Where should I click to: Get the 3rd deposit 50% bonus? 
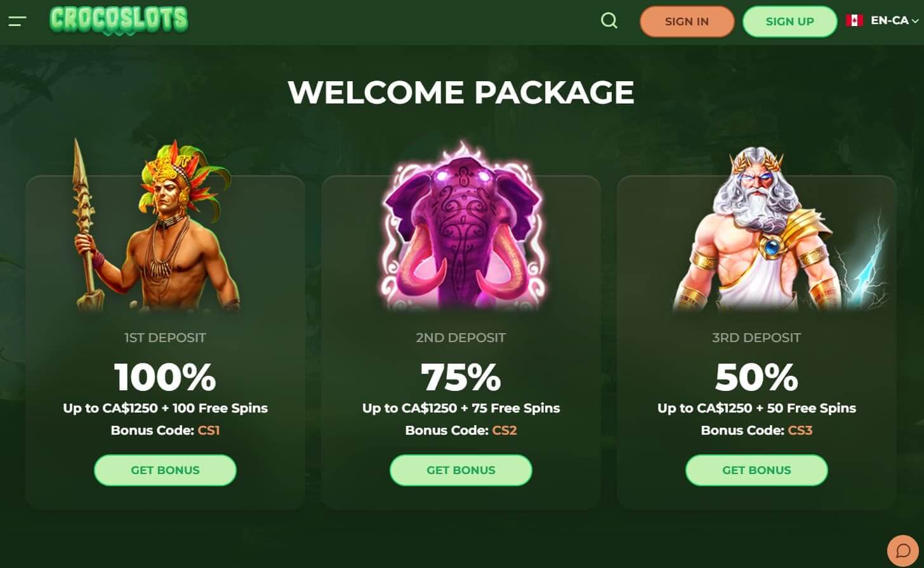(x=756, y=470)
